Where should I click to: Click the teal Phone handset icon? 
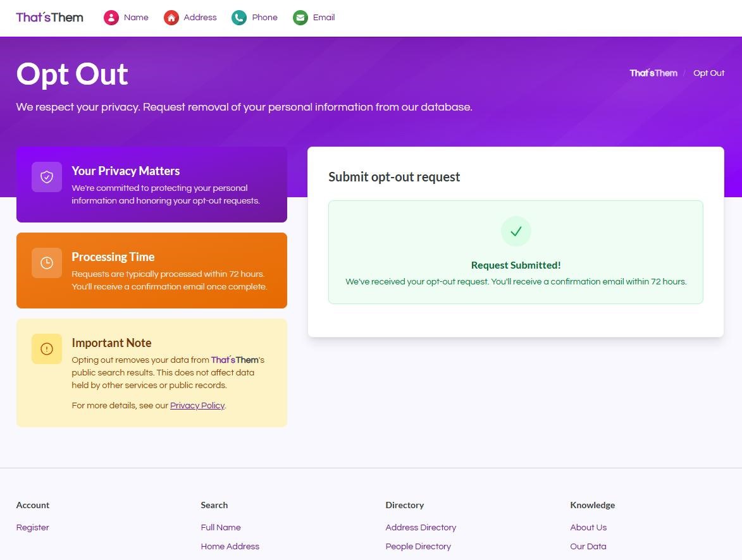click(239, 18)
